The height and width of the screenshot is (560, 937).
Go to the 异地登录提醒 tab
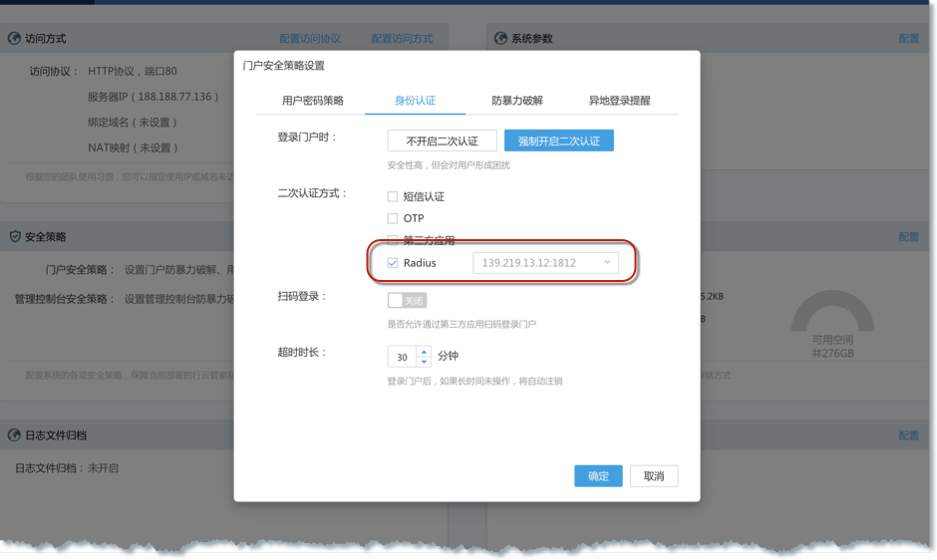click(x=619, y=101)
